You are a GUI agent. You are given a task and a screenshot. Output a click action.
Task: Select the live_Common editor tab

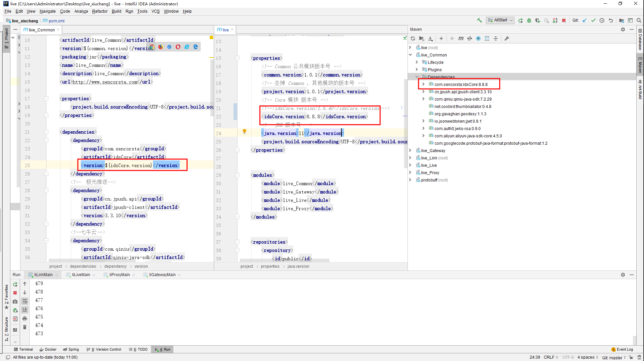pos(41,30)
